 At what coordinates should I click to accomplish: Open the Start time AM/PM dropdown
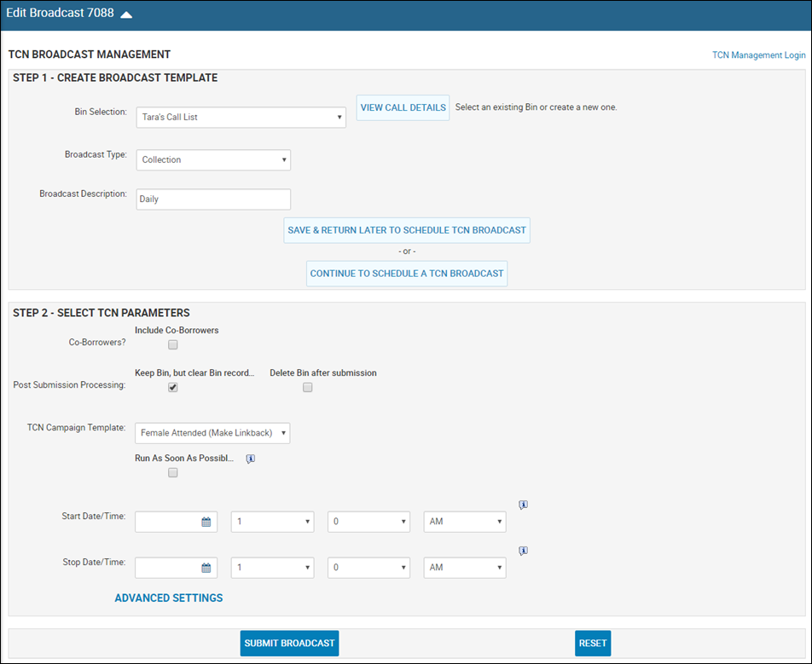click(465, 522)
